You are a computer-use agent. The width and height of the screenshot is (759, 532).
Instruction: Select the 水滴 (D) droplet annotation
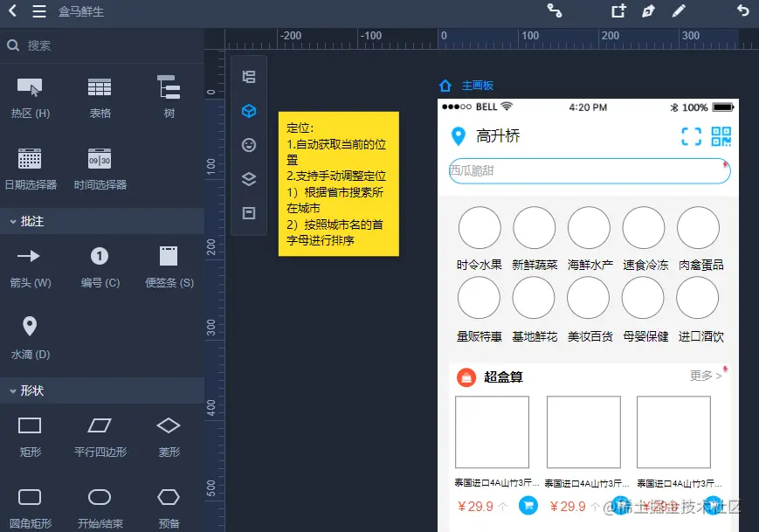click(x=30, y=338)
